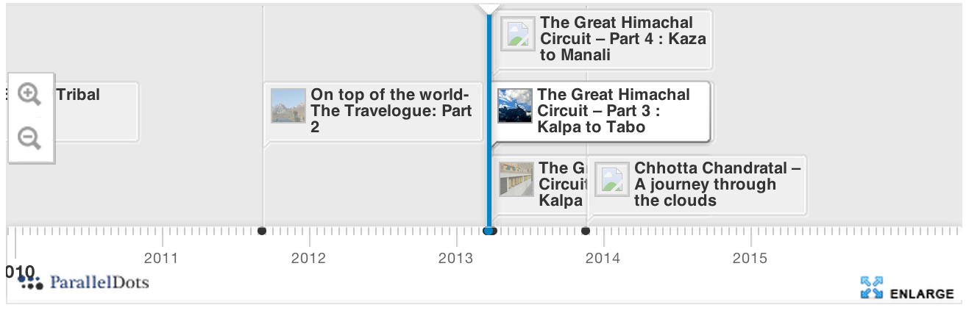
Task: Click the zoom out magnifier icon
Action: pos(29,137)
